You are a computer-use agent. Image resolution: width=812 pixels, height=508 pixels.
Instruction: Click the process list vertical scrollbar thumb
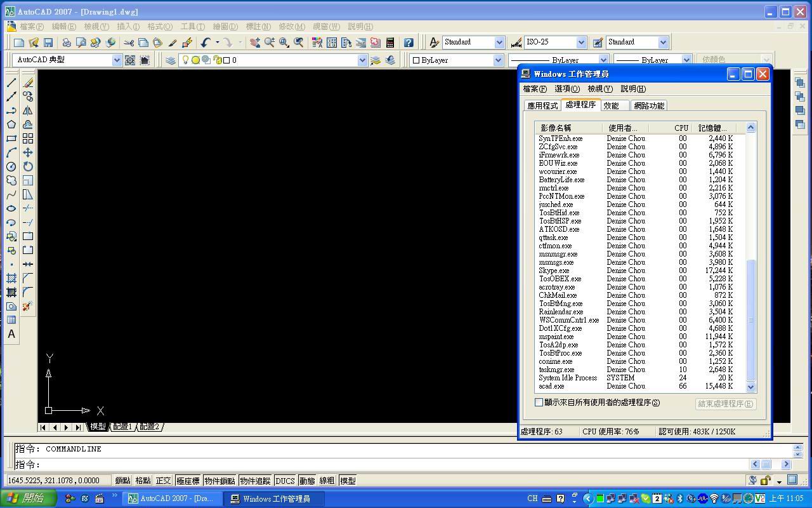pyautogui.click(x=751, y=320)
